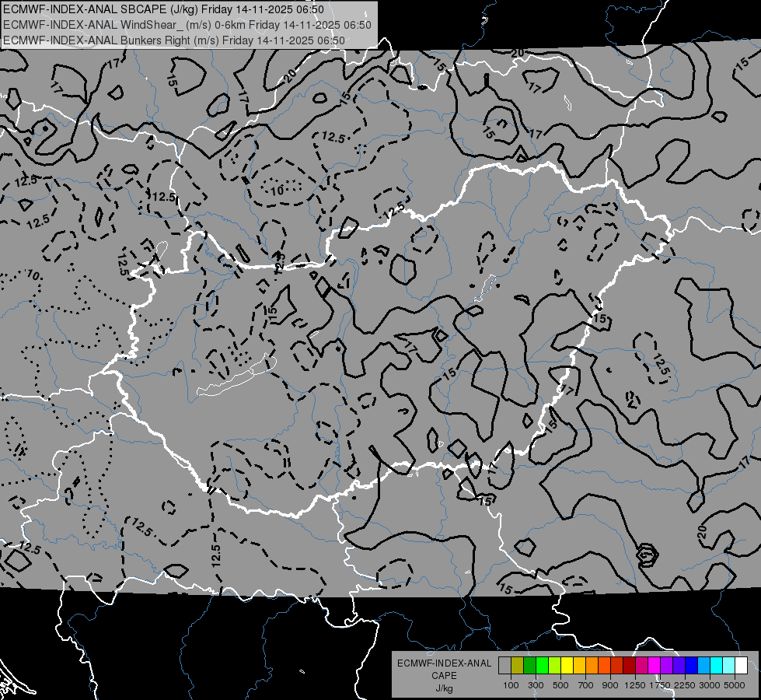Click the legend value 300
Screen dimensions: 761x700
coord(536,685)
